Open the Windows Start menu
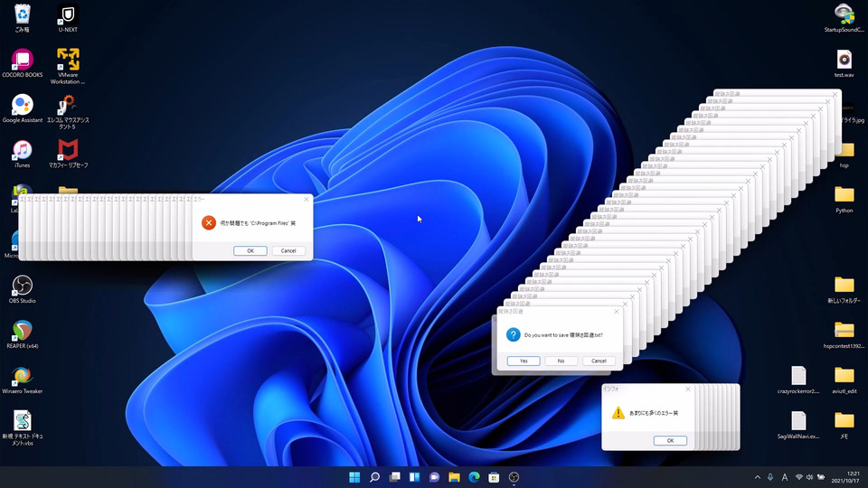The height and width of the screenshot is (488, 868). [x=354, y=477]
